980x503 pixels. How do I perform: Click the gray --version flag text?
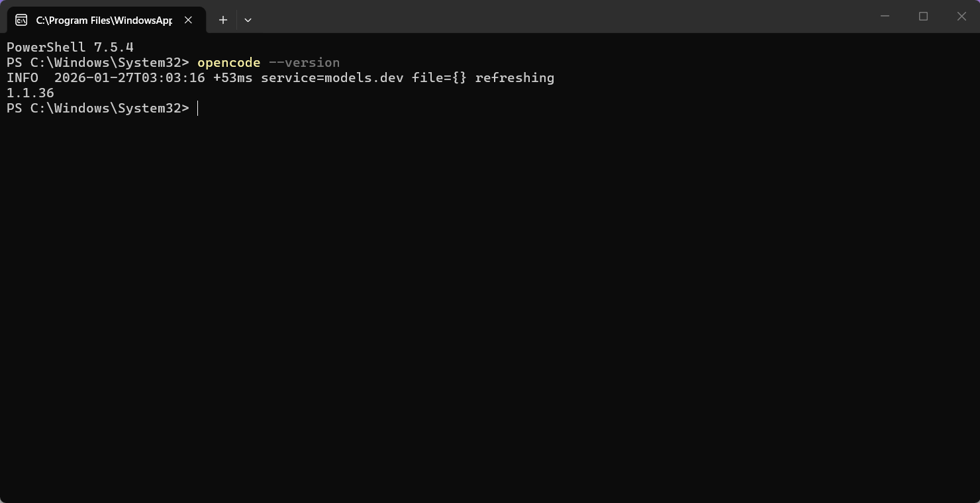coord(304,63)
